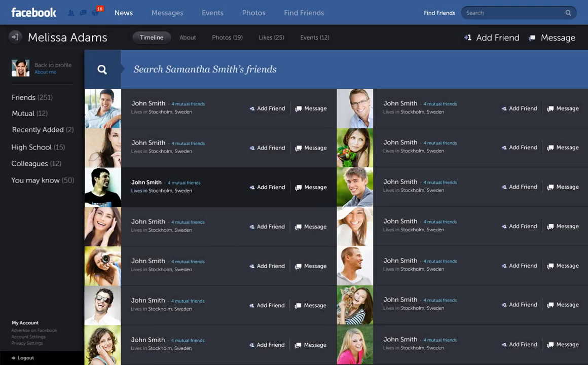Click Add Friend icon in profile header
The width and height of the screenshot is (588, 365).
coord(467,38)
